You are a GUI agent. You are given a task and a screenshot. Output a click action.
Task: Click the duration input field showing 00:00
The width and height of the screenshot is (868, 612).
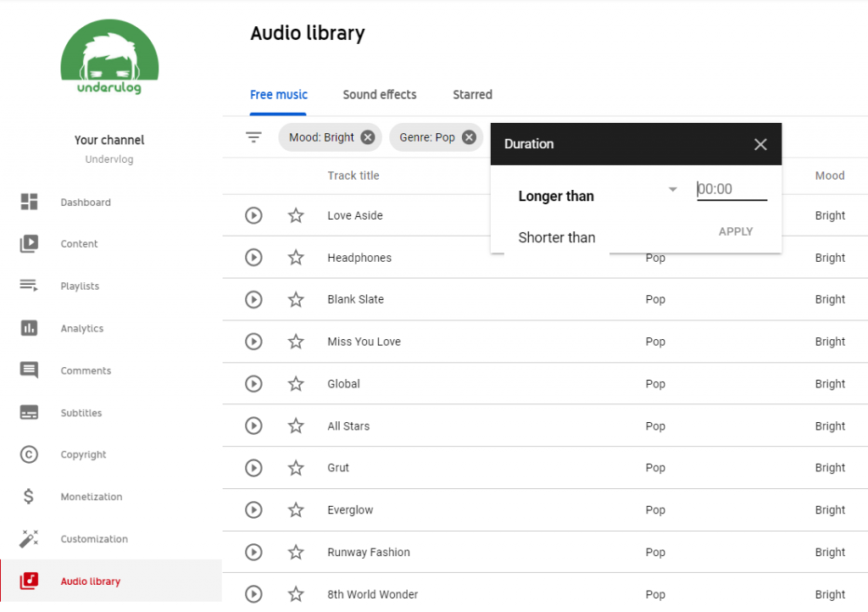731,188
